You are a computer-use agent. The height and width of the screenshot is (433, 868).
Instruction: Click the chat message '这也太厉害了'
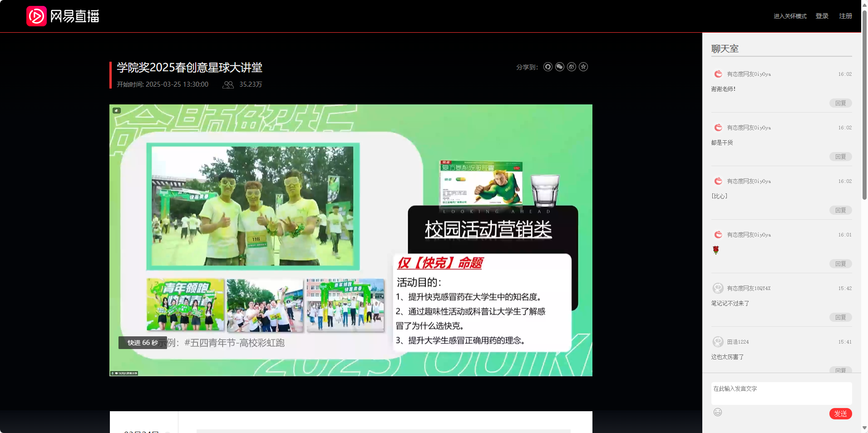pos(727,357)
